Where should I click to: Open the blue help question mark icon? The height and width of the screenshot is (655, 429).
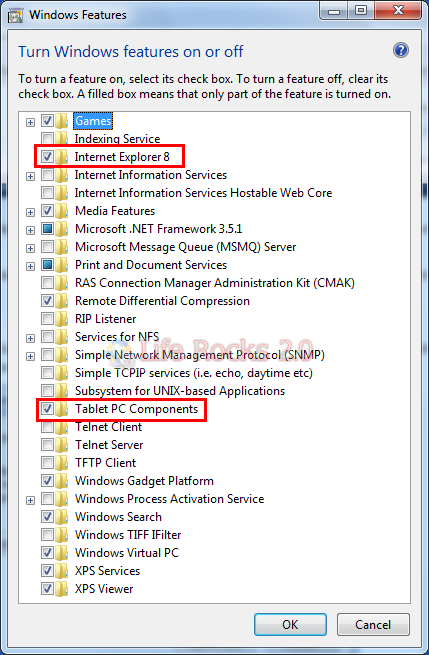pos(401,51)
